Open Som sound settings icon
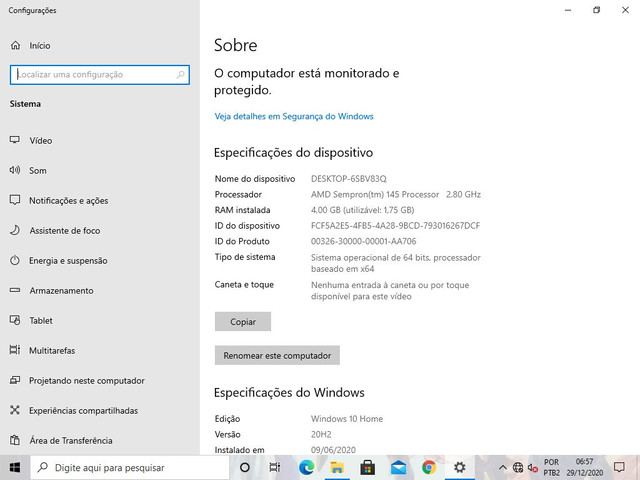Viewport: 640px width, 480px height. coord(15,170)
